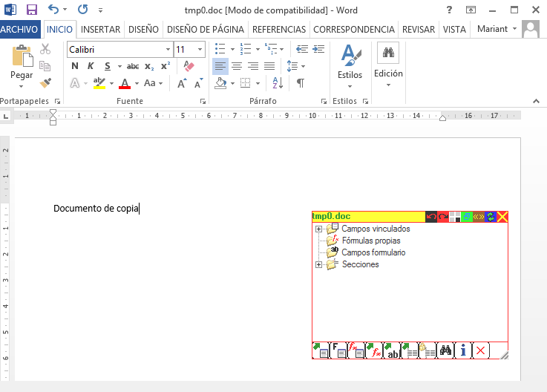Toggle subscript x₂ formatting
This screenshot has height=392, width=547.
[149, 66]
